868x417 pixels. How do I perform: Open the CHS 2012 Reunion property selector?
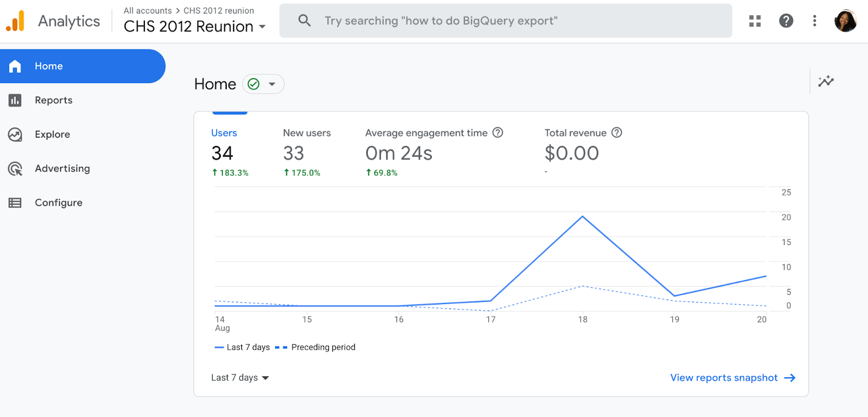click(x=194, y=27)
